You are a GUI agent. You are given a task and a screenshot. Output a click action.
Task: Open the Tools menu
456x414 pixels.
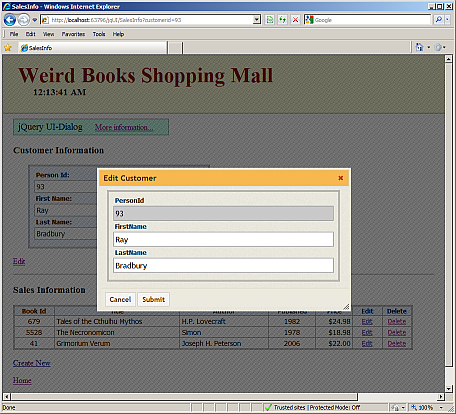click(99, 34)
